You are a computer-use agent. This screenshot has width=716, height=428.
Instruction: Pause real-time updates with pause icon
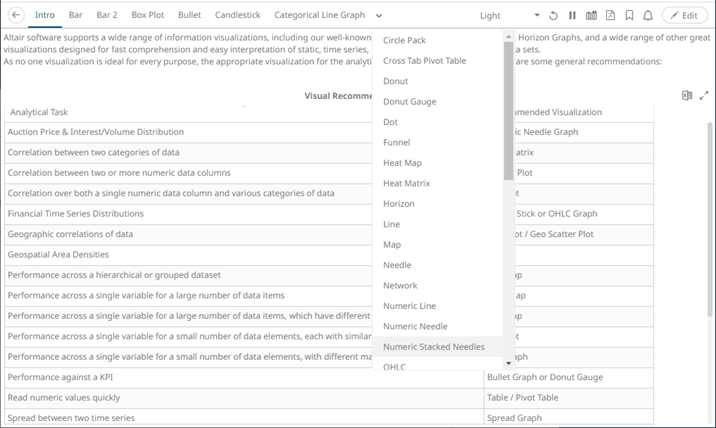click(x=572, y=16)
